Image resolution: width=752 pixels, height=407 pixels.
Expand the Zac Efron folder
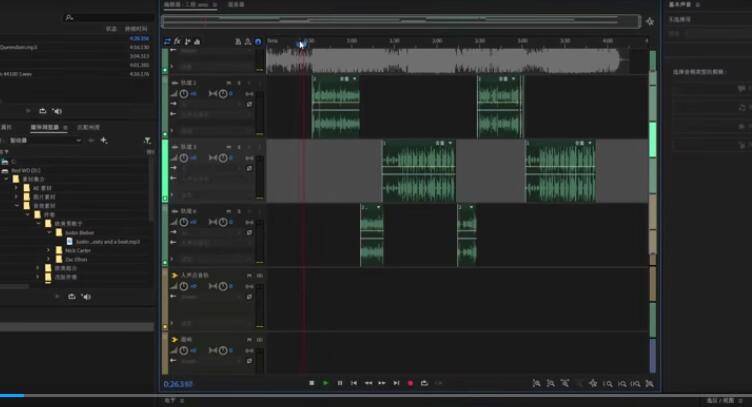(48, 259)
